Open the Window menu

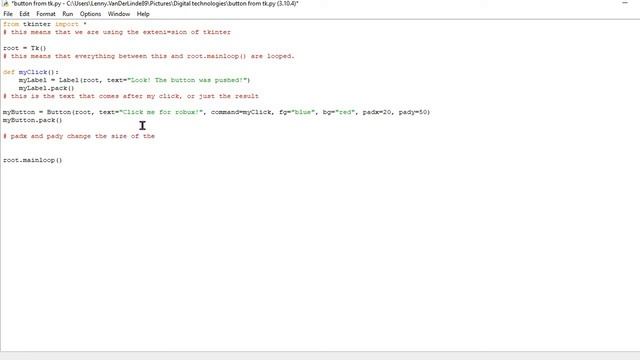click(x=119, y=14)
